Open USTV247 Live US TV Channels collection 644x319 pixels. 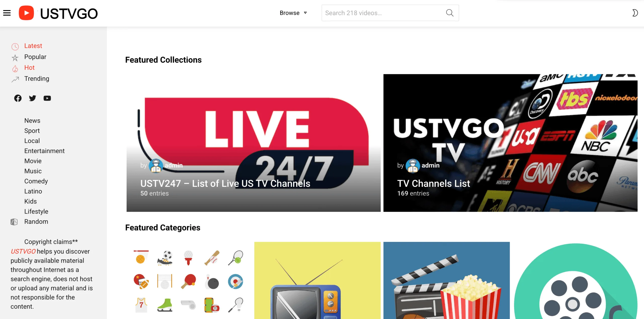(225, 184)
